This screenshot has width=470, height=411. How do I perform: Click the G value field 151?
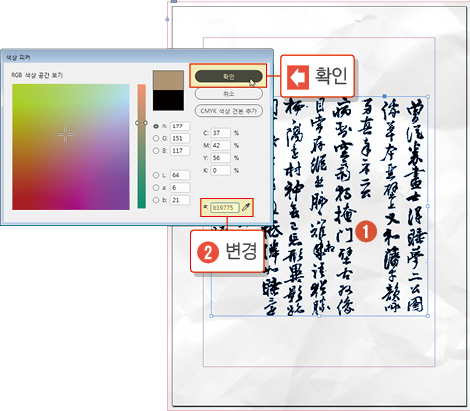click(180, 138)
